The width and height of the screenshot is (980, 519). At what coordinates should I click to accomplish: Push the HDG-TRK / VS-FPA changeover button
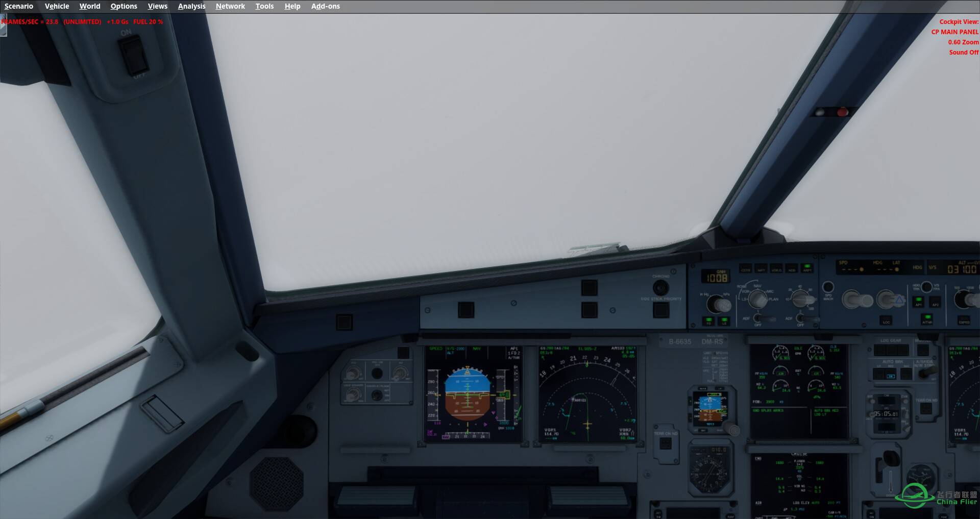pos(926,287)
